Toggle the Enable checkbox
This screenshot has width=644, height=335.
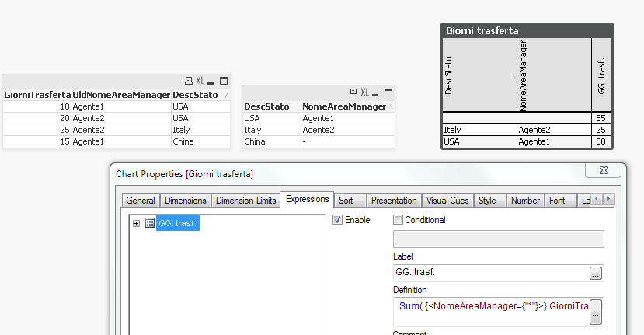337,220
